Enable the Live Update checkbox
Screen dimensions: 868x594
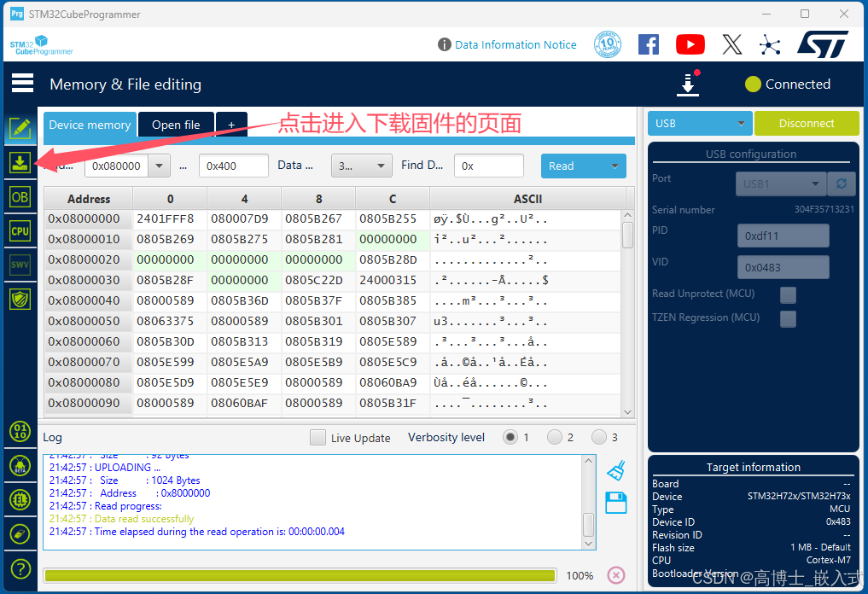point(317,437)
